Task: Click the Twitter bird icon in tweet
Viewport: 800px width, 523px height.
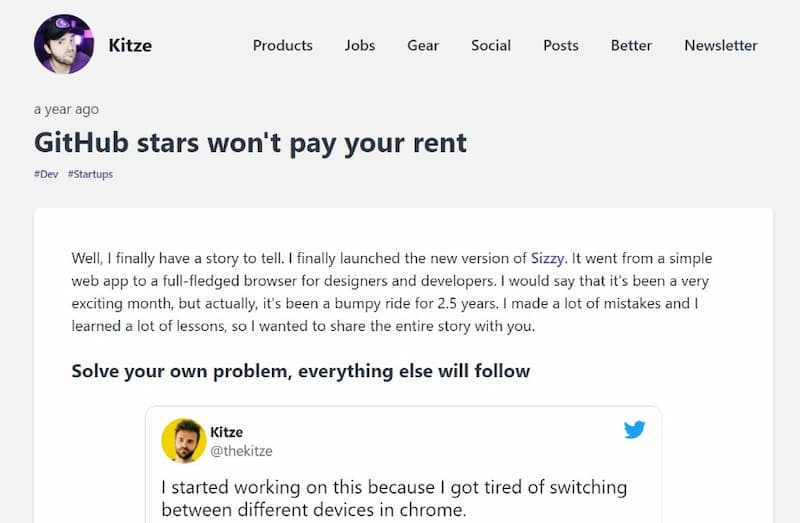Action: coord(634,430)
